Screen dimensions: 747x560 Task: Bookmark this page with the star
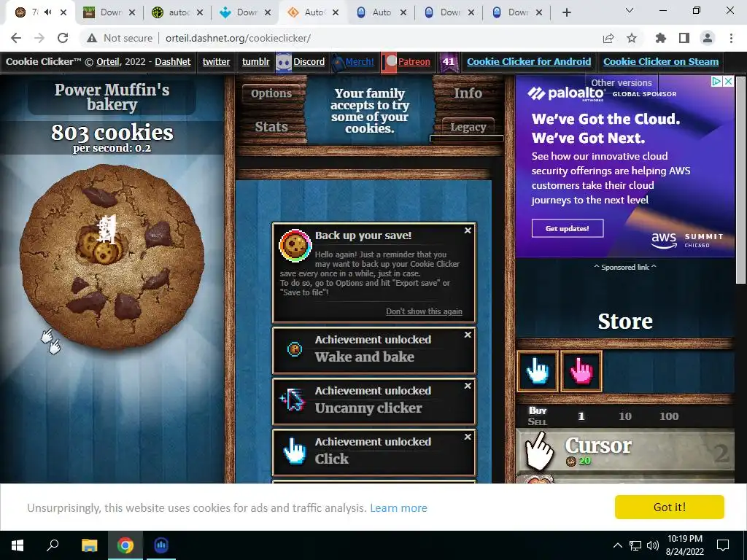tap(632, 38)
